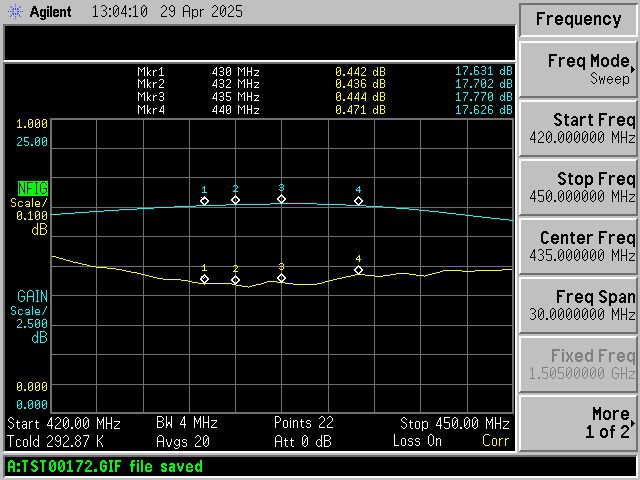Click the Frequency menu title
The image size is (640, 480).
[578, 20]
